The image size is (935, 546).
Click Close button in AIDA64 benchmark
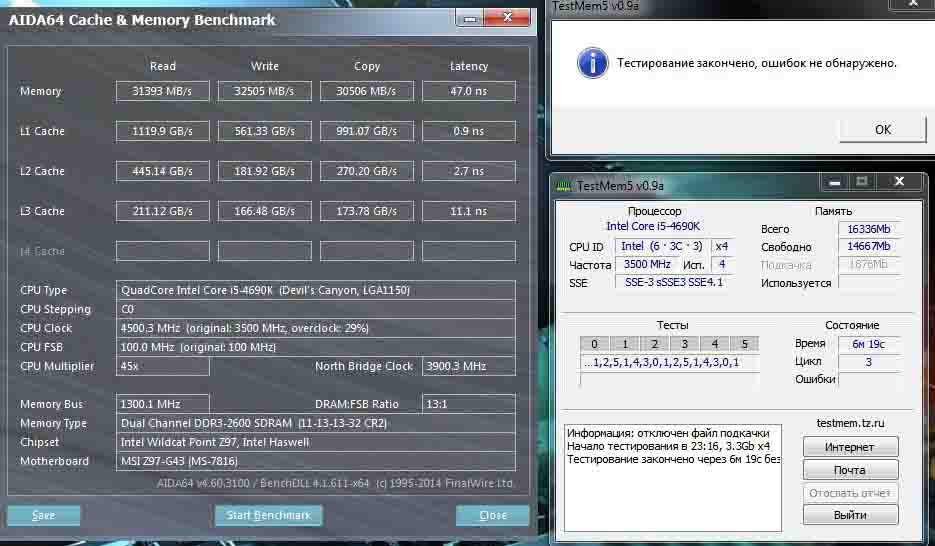(493, 515)
